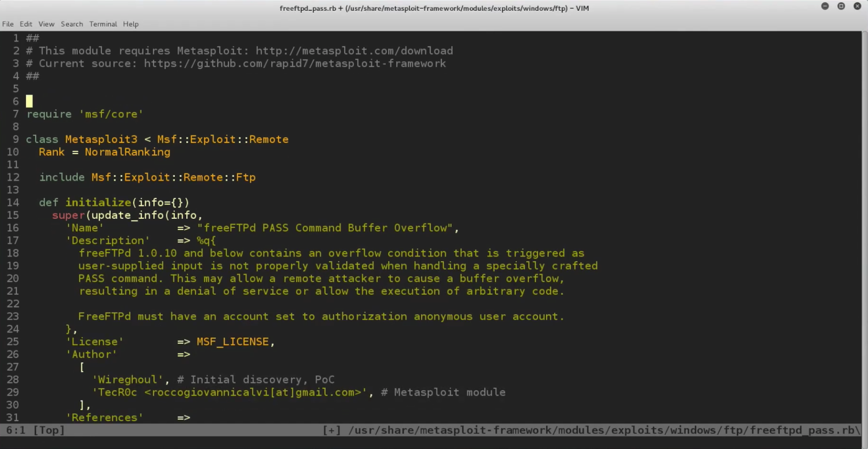Maximize the VIM terminal window
This screenshot has height=449, width=868.
click(841, 6)
